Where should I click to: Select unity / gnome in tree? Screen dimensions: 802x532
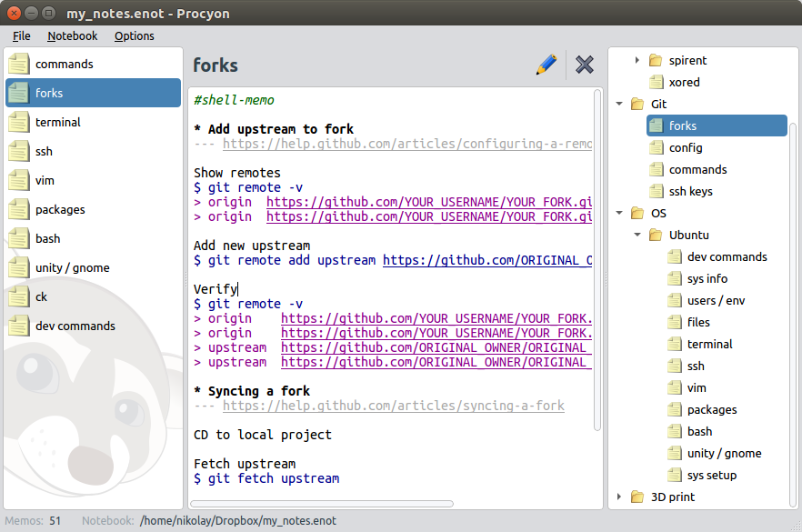[x=724, y=453]
